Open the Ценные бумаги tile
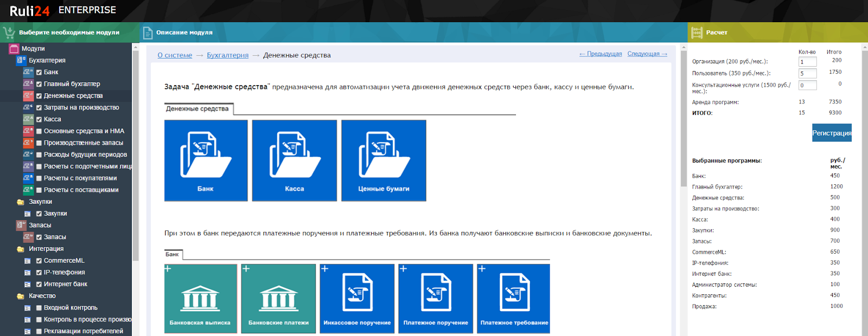This screenshot has width=868, height=336. [x=384, y=160]
